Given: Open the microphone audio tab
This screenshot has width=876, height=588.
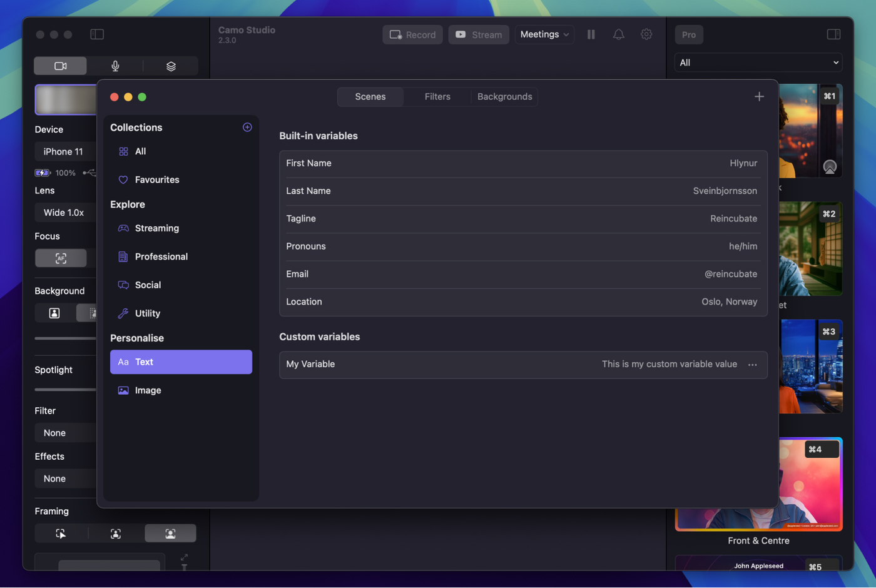Looking at the screenshot, I should (115, 66).
